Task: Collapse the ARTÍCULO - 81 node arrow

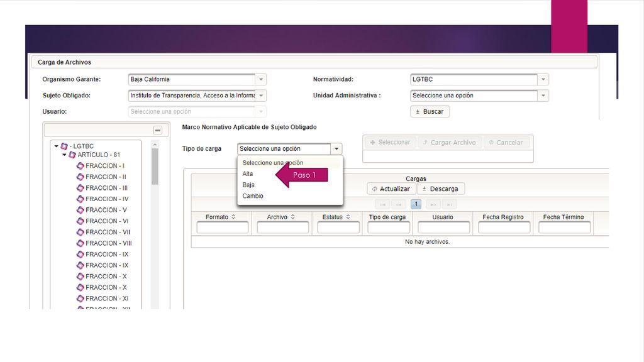Action: (x=65, y=155)
